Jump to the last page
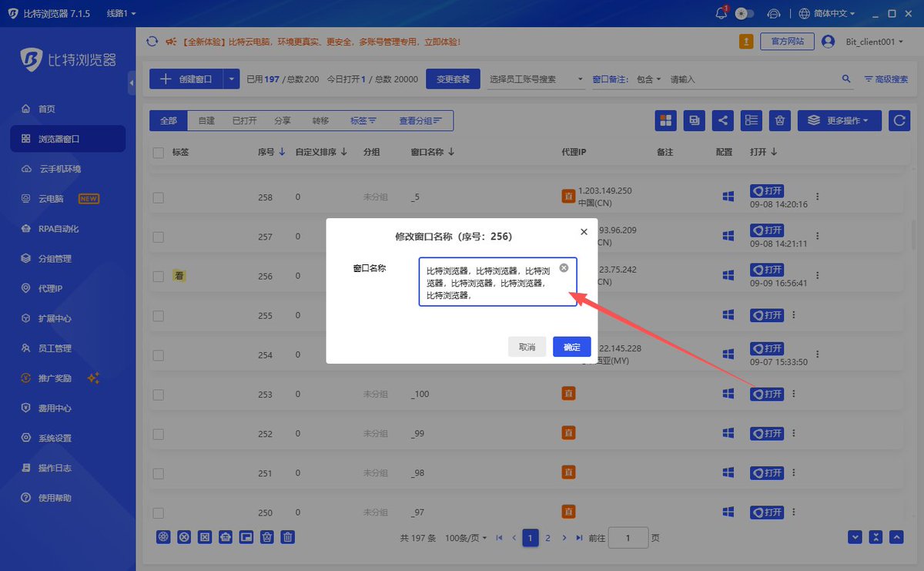This screenshot has height=571, width=924. (580, 538)
